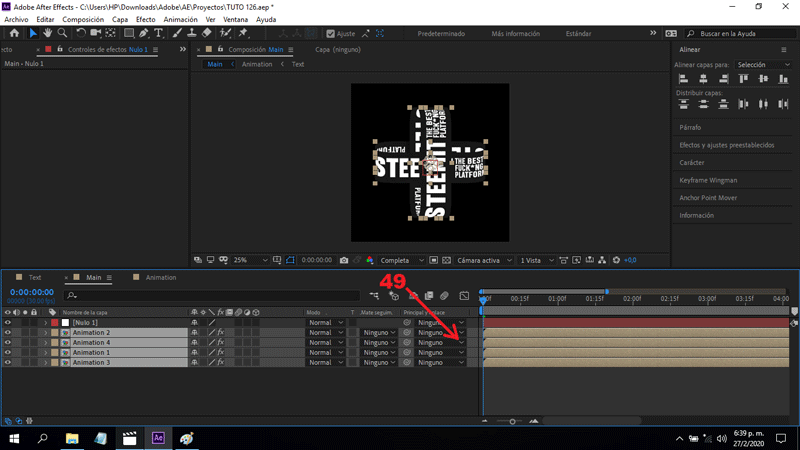800x450 pixels.
Task: Click the timeline layer search field
Action: tap(212, 295)
